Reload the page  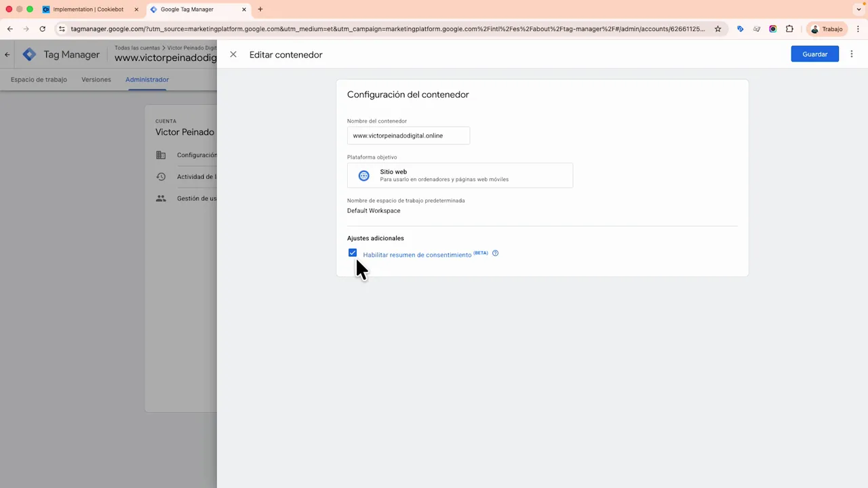point(43,29)
